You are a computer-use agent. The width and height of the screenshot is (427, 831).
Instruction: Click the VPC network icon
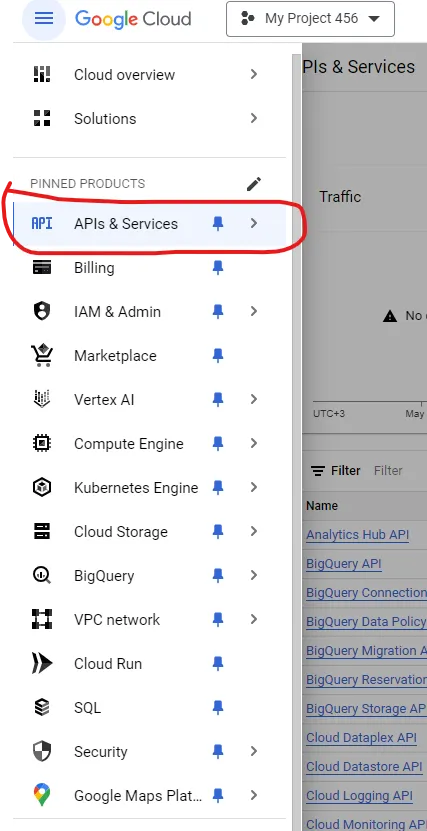42,619
